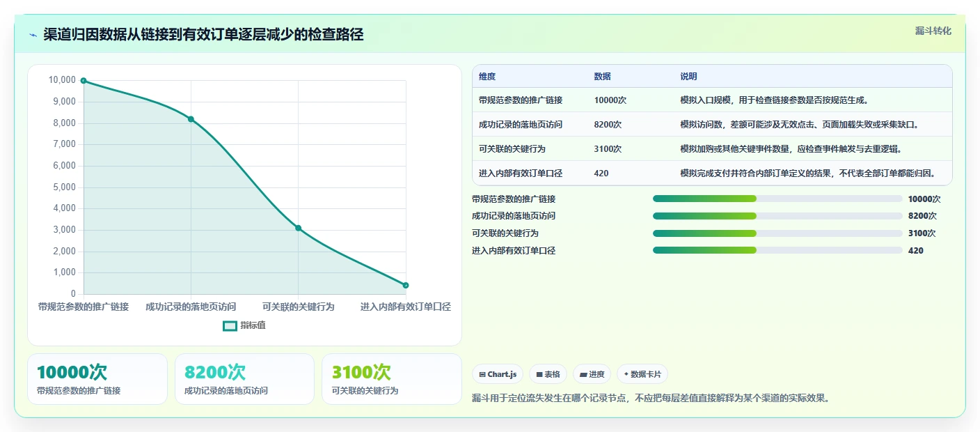
Task: Click x-axis label 成功记录的落地页访问
Action: coord(191,307)
